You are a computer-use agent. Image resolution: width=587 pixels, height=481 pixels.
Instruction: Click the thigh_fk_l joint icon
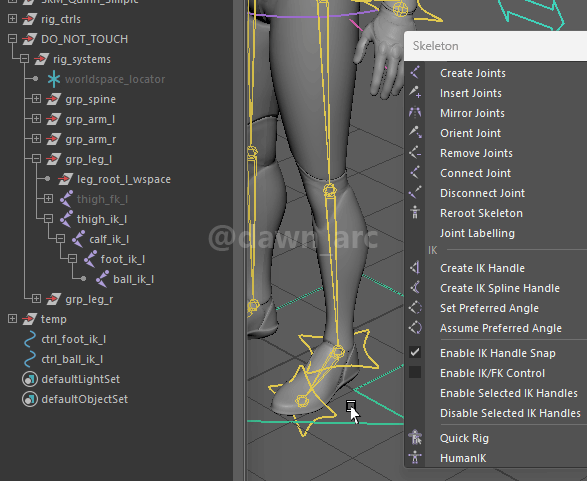pos(67,199)
